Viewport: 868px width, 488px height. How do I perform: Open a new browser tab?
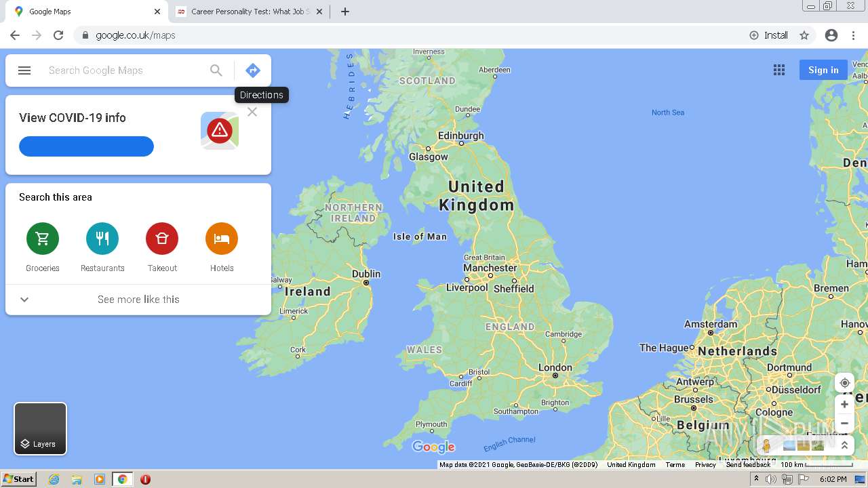click(x=345, y=12)
